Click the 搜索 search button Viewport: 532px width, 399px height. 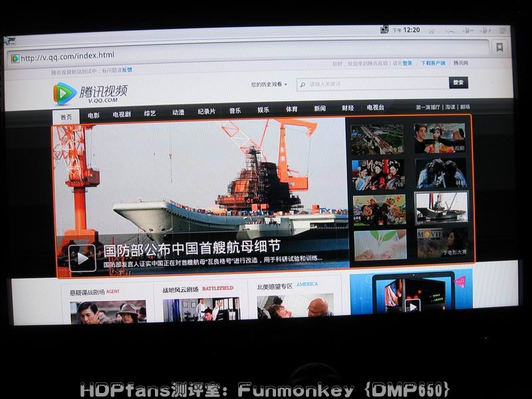(458, 82)
